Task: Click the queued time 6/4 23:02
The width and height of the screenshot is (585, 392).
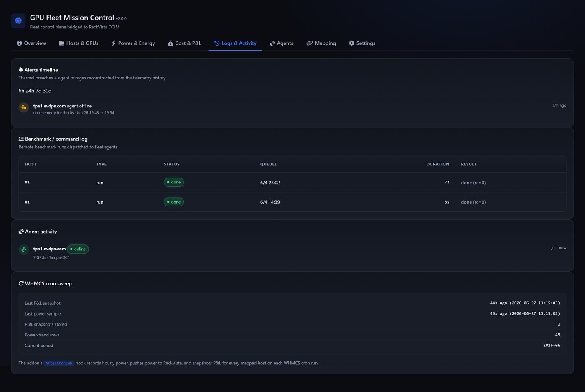Action: [270, 183]
